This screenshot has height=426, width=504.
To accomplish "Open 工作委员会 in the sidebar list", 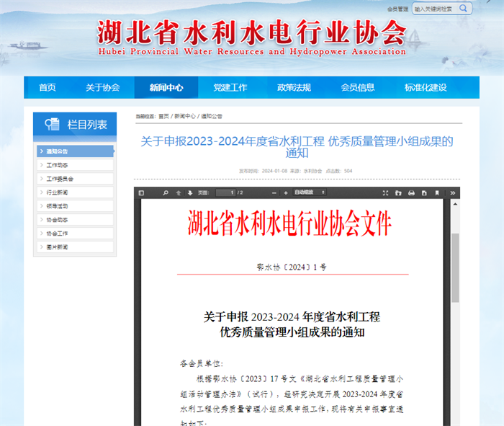I will click(75, 179).
